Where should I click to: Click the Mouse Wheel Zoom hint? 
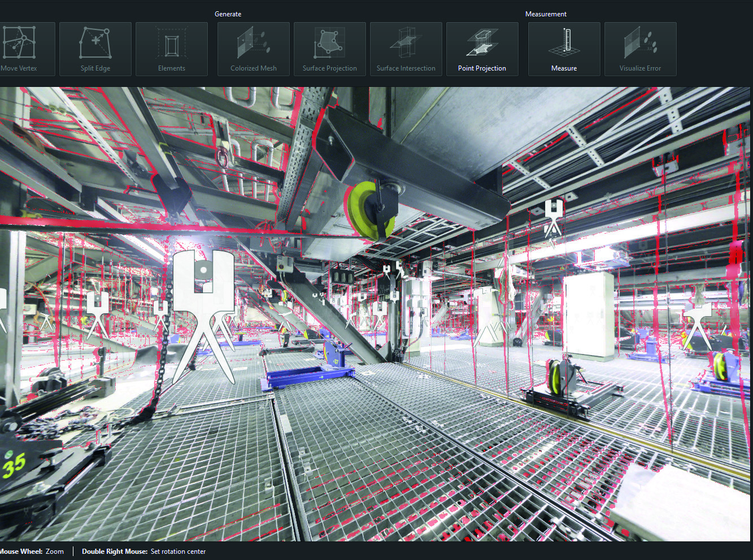coord(33,552)
